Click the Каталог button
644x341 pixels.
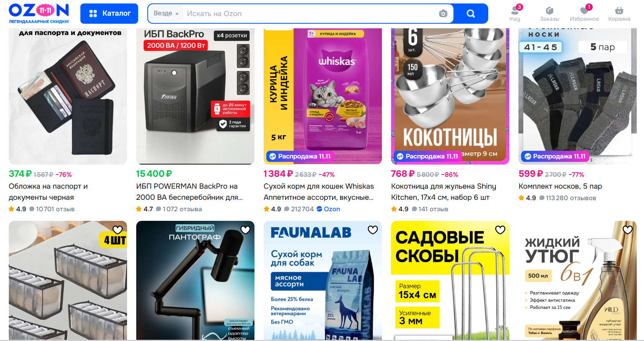click(109, 13)
